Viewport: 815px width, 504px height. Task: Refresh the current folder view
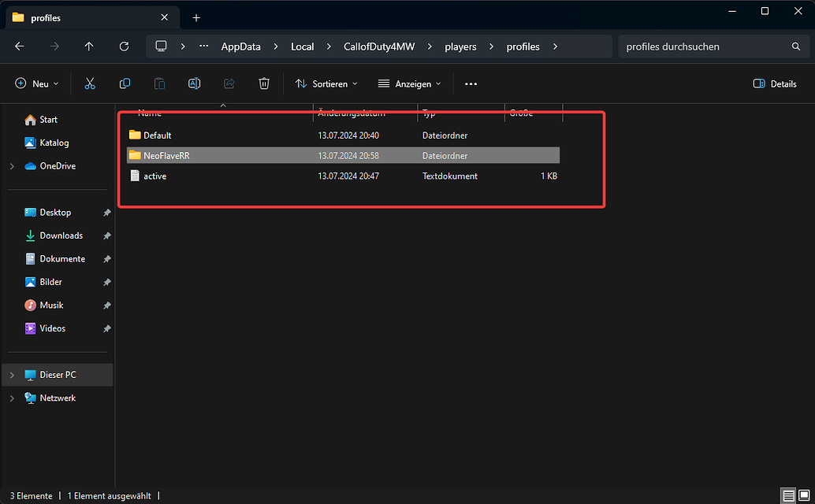(124, 46)
